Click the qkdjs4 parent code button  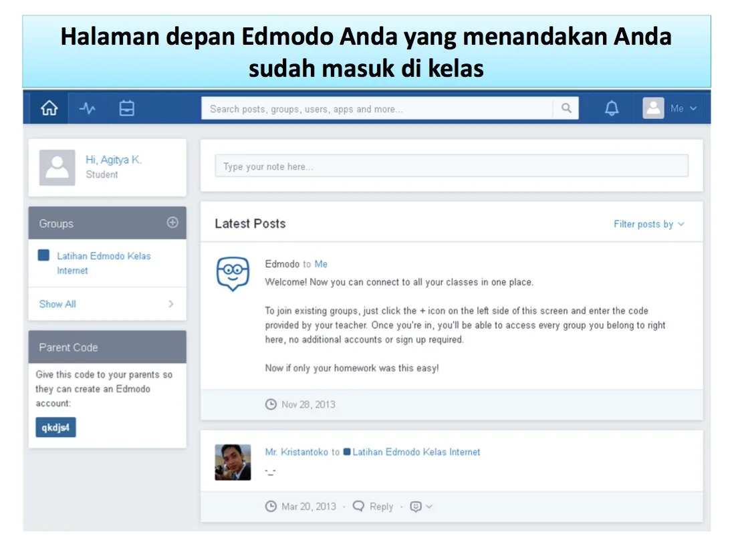click(x=55, y=427)
